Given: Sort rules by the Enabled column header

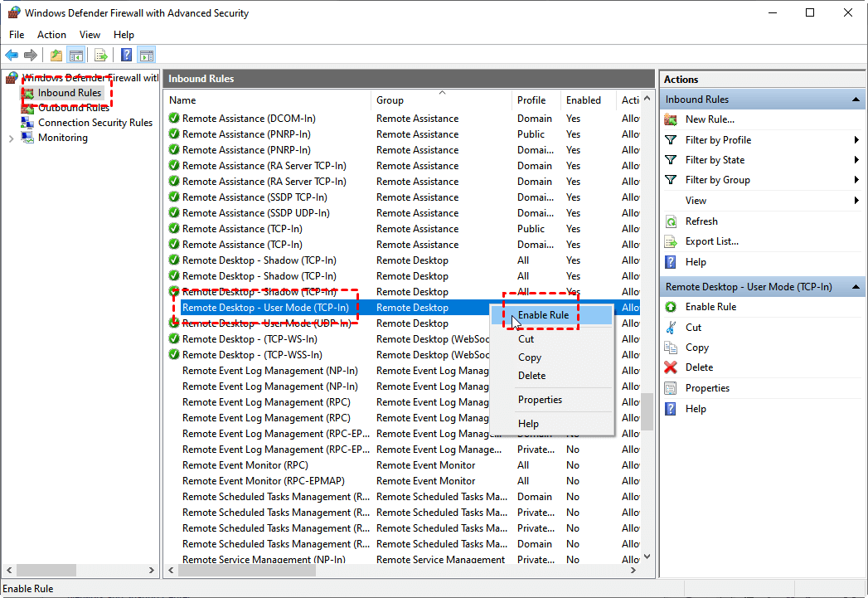Looking at the screenshot, I should 588,100.
